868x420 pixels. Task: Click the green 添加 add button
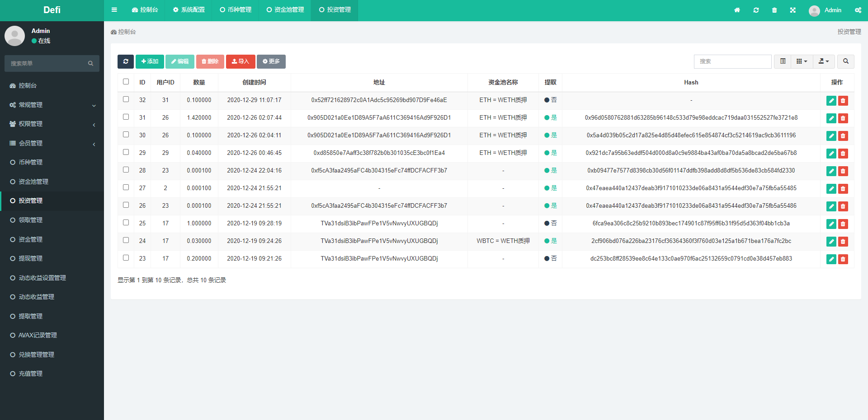(x=150, y=61)
